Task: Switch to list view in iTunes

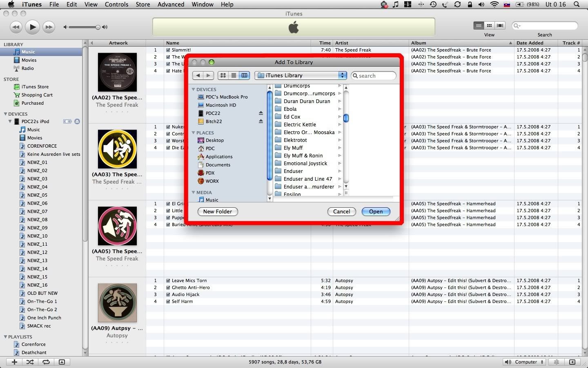Action: pyautogui.click(x=479, y=25)
